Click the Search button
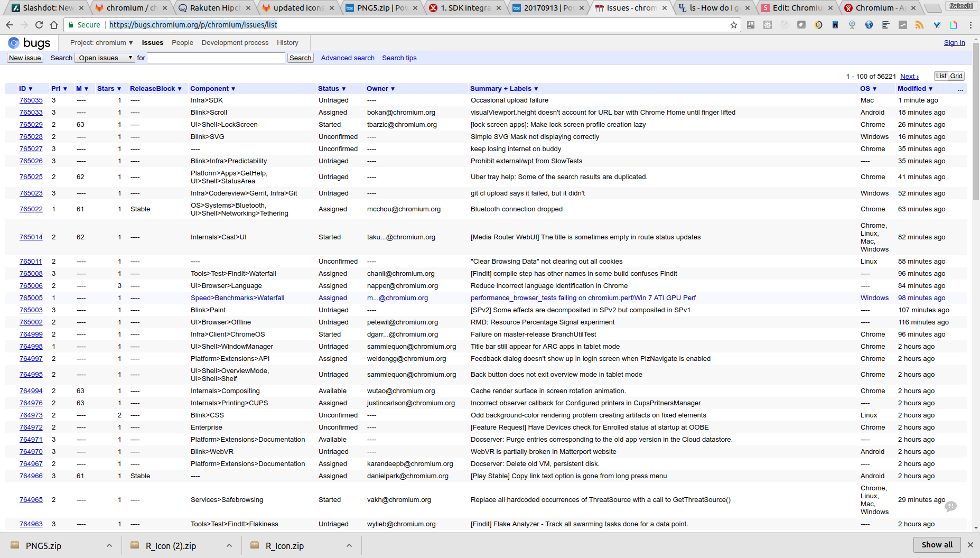980x558 pixels. point(301,58)
